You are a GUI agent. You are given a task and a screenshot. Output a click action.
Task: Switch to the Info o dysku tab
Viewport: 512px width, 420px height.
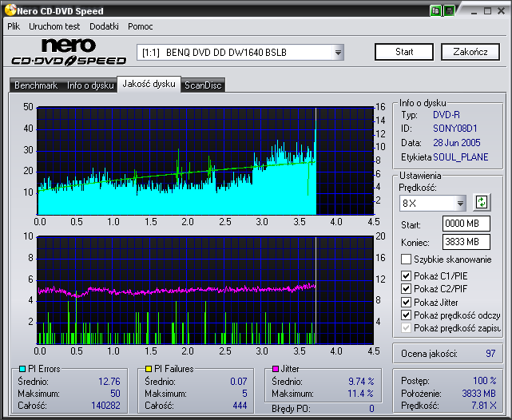pyautogui.click(x=90, y=85)
